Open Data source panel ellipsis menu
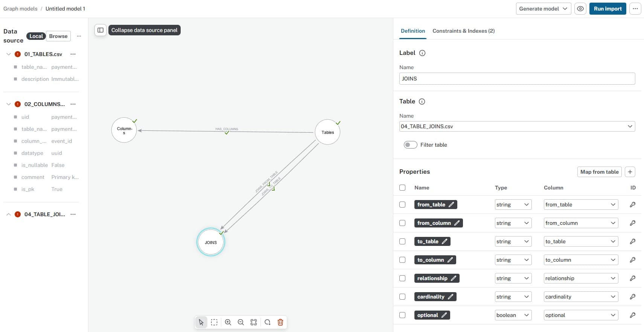Screen dimensions: 644x332 coord(79,36)
